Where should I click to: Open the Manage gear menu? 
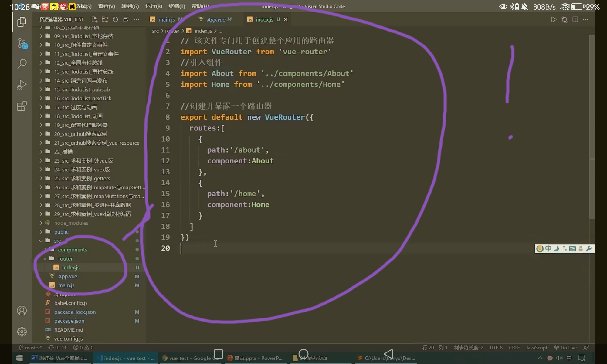(x=22, y=332)
